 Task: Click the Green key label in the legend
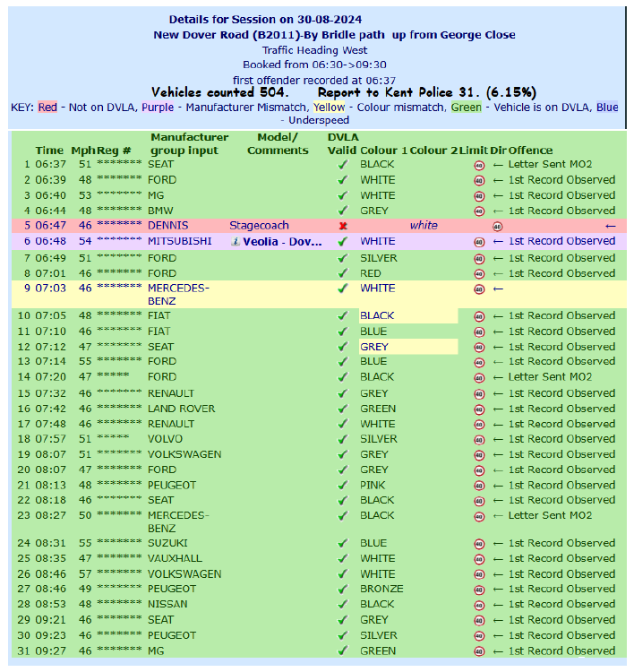click(466, 108)
